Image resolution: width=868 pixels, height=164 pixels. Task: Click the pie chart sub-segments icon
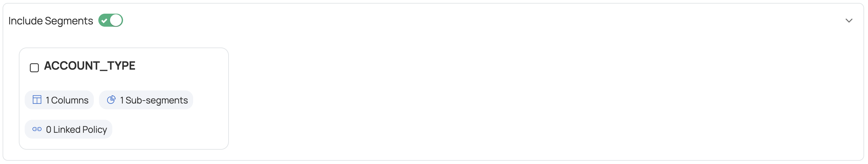[111, 100]
